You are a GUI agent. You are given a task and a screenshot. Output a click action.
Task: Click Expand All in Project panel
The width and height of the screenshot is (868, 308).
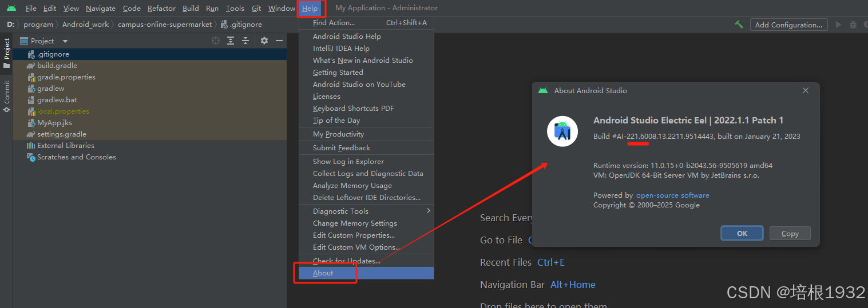click(x=231, y=41)
